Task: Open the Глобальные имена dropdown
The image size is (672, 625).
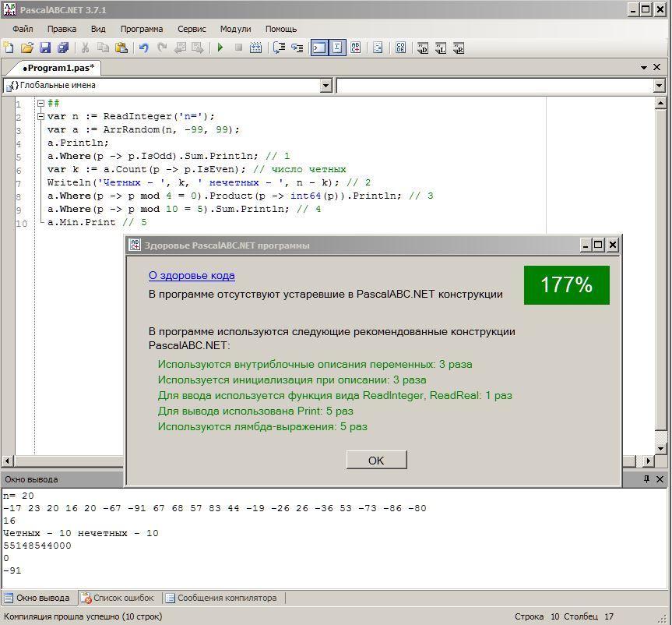Action: (326, 85)
